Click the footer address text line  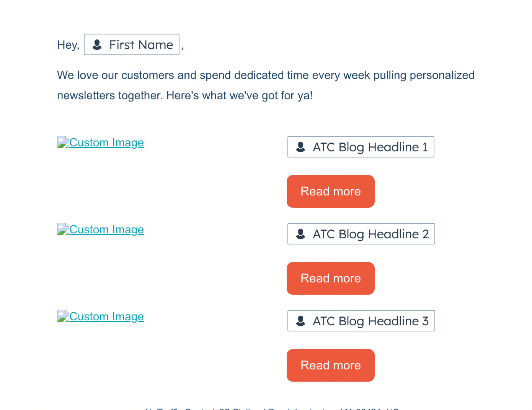click(x=271, y=408)
